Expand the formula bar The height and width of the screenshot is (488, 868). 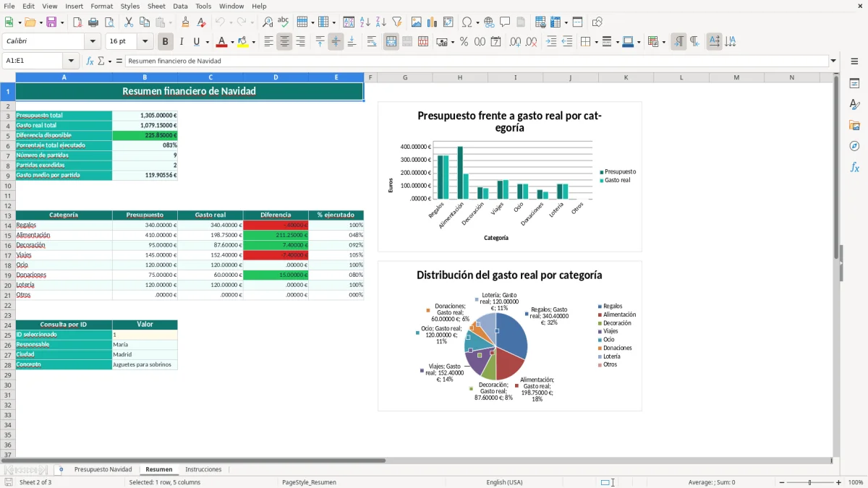(x=833, y=61)
